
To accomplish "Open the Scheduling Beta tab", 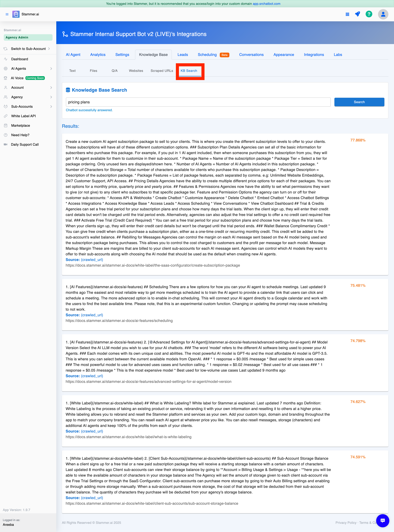I will (213, 55).
